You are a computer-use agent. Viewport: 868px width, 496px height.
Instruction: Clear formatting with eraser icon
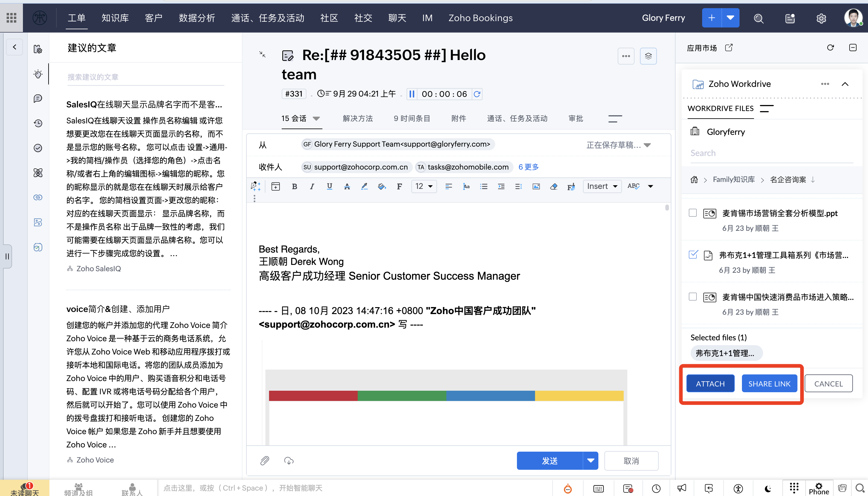pos(554,186)
